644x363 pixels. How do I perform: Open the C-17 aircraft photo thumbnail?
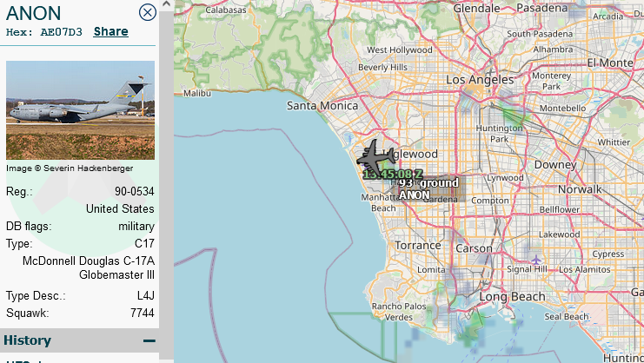point(81,110)
